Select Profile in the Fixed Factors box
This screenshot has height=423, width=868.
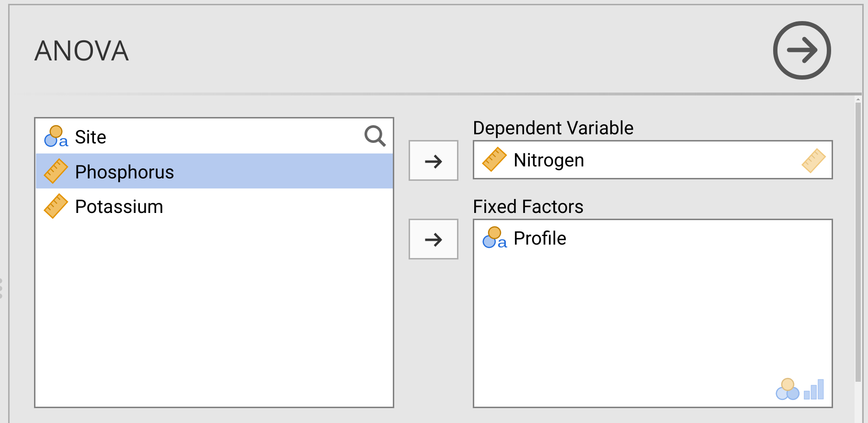539,238
